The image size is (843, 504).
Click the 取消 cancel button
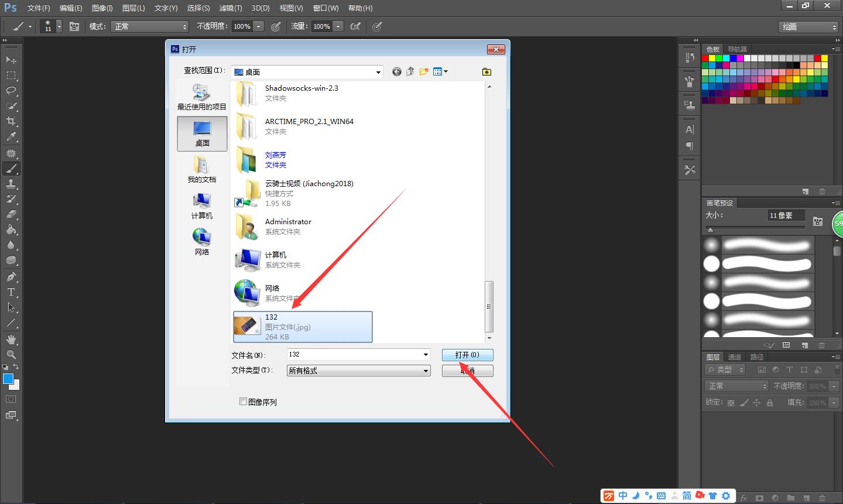(467, 371)
